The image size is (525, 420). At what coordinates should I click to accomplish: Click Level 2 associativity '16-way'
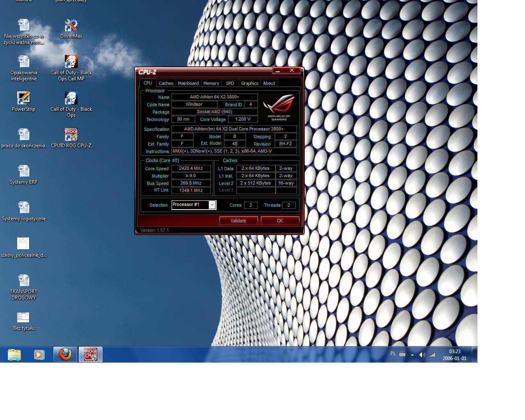pyautogui.click(x=286, y=183)
